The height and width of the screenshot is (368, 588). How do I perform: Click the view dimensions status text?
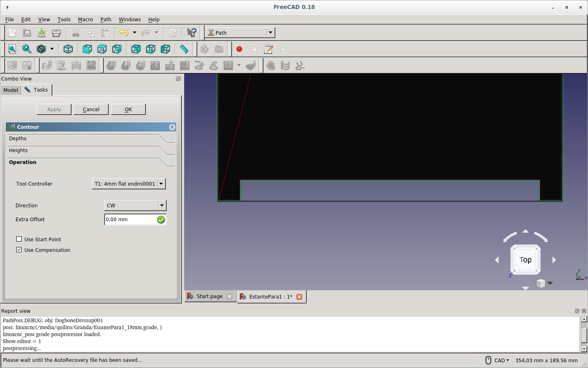pyautogui.click(x=546, y=360)
